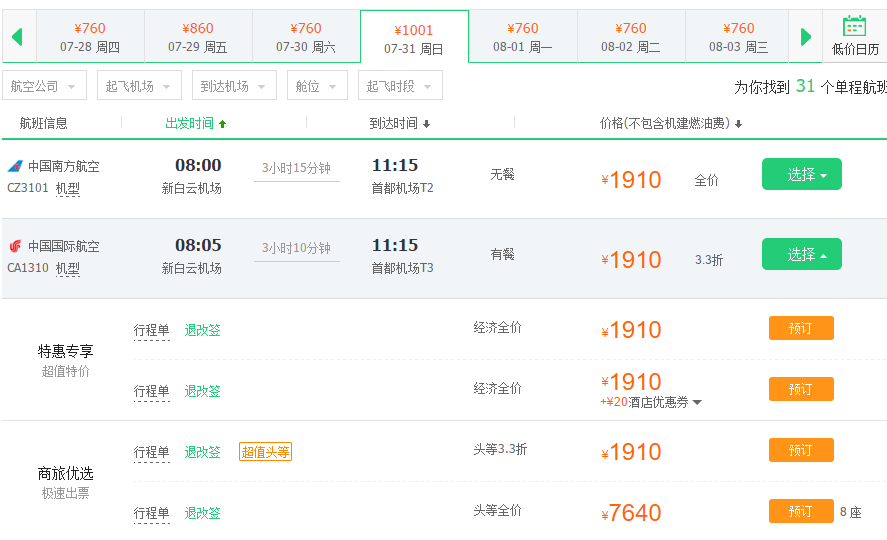Open 行程单 in first 特惠专享 row
This screenshot has width=887, height=540.
tap(152, 330)
